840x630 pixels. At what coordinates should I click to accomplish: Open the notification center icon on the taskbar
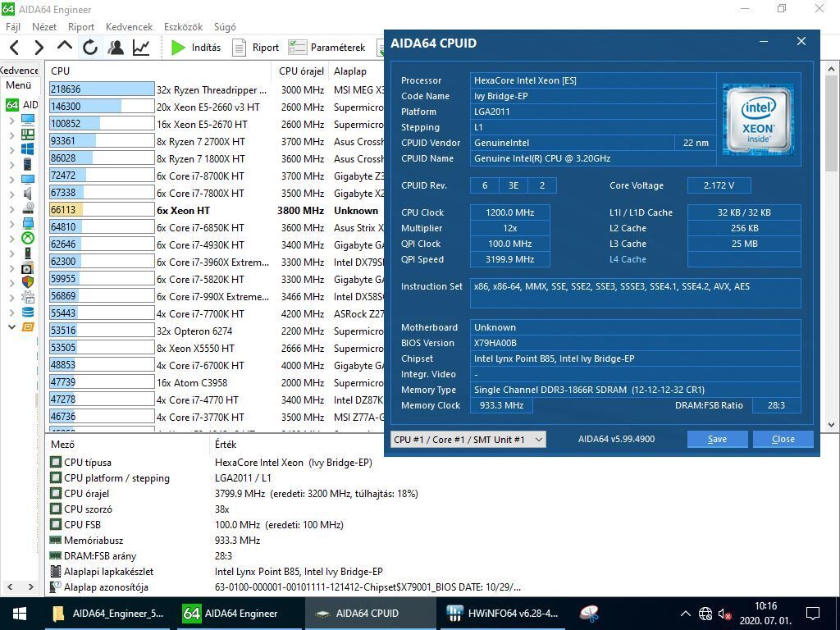tap(813, 614)
